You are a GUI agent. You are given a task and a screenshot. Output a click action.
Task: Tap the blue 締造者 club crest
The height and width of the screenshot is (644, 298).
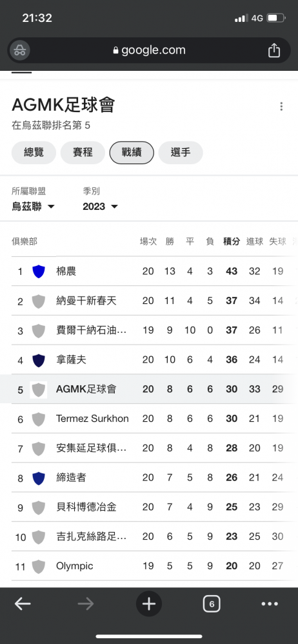pos(38,478)
